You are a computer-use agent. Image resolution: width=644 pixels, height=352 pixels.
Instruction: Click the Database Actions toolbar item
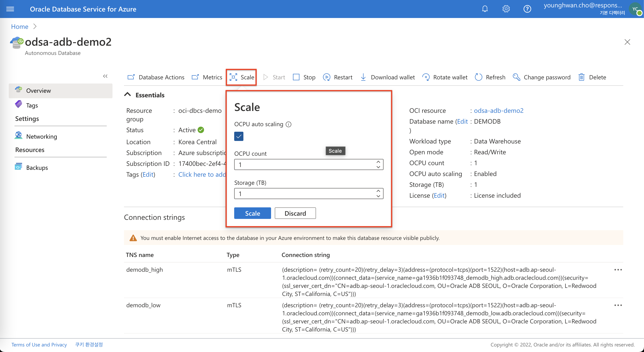156,77
